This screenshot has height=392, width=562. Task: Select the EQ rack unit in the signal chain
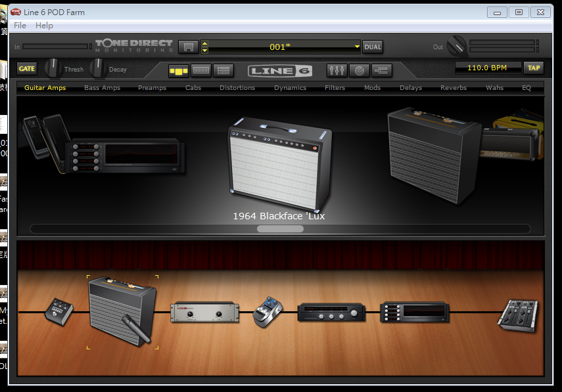[x=414, y=312]
